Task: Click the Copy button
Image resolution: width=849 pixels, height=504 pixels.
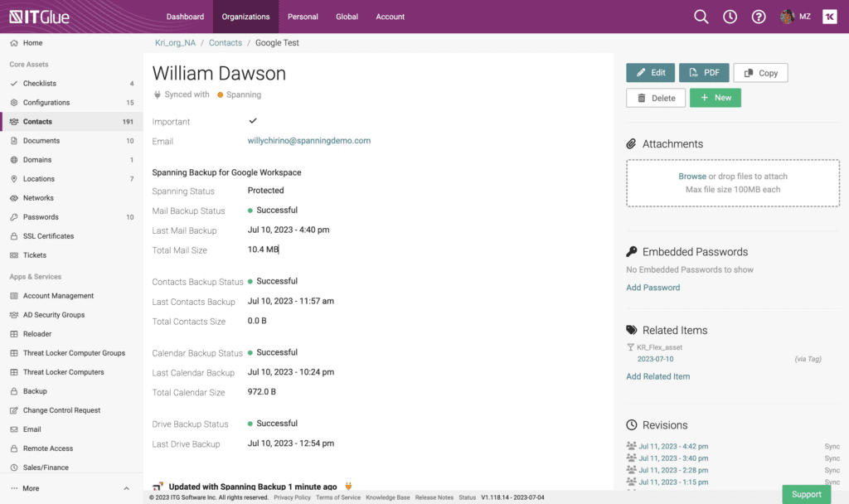Action: pyautogui.click(x=760, y=73)
